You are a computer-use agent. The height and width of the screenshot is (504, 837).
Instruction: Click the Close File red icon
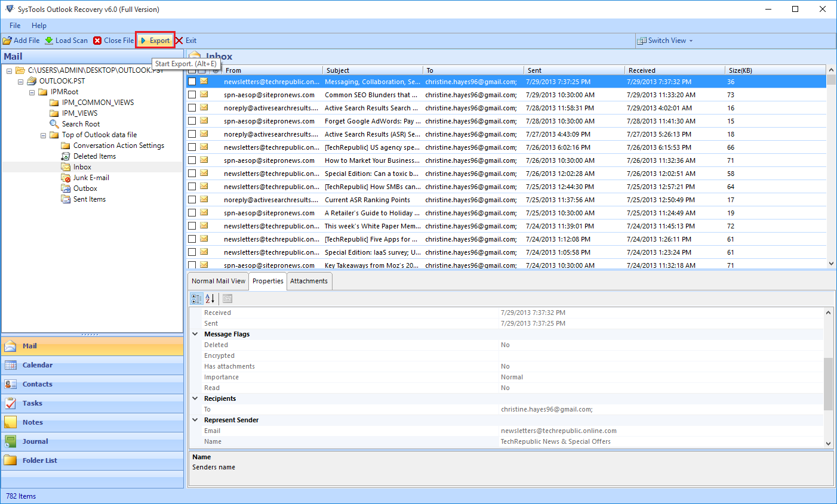click(x=97, y=41)
